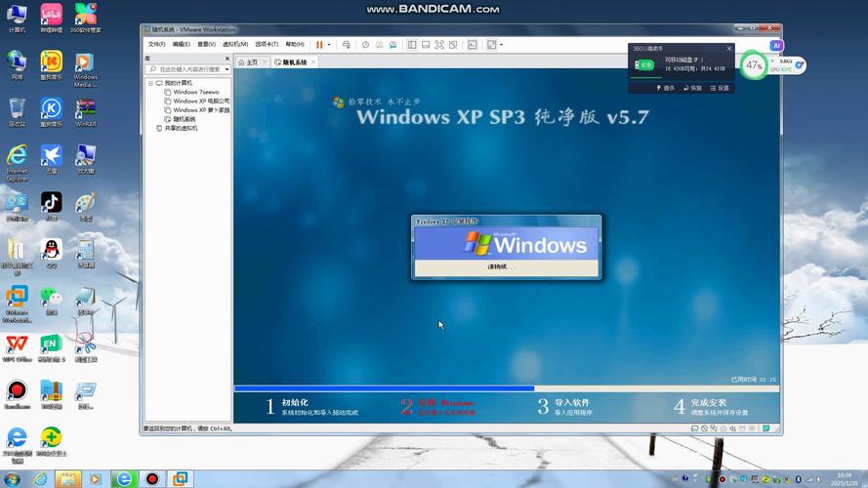
Task: Toggle the Unity mode toolbar icon
Action: point(453,44)
